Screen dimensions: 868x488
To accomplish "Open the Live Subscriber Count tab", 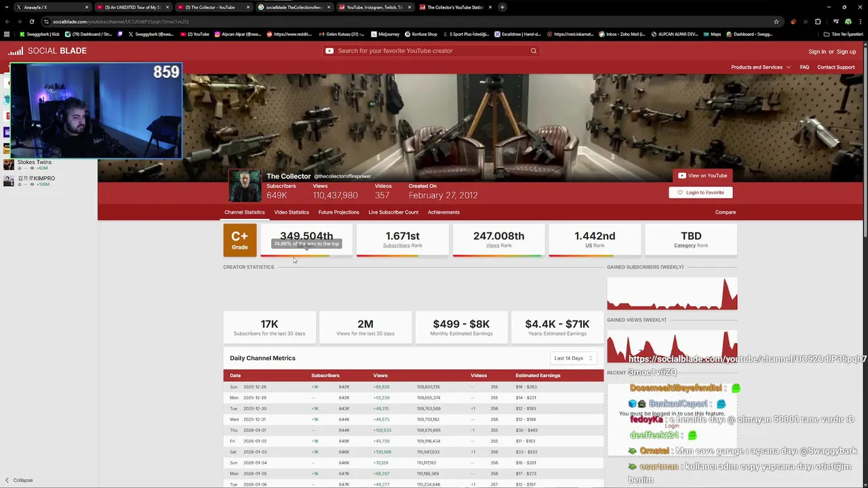I will (x=393, y=212).
